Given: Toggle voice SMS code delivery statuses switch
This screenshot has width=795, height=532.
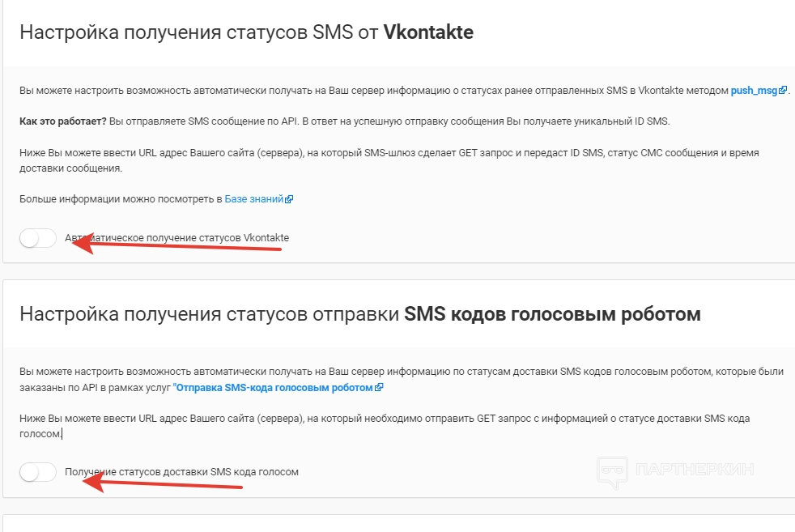Looking at the screenshot, I should coord(38,472).
